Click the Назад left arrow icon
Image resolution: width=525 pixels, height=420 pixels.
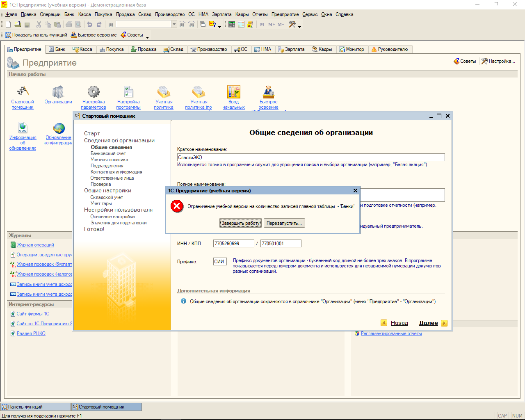(x=384, y=323)
